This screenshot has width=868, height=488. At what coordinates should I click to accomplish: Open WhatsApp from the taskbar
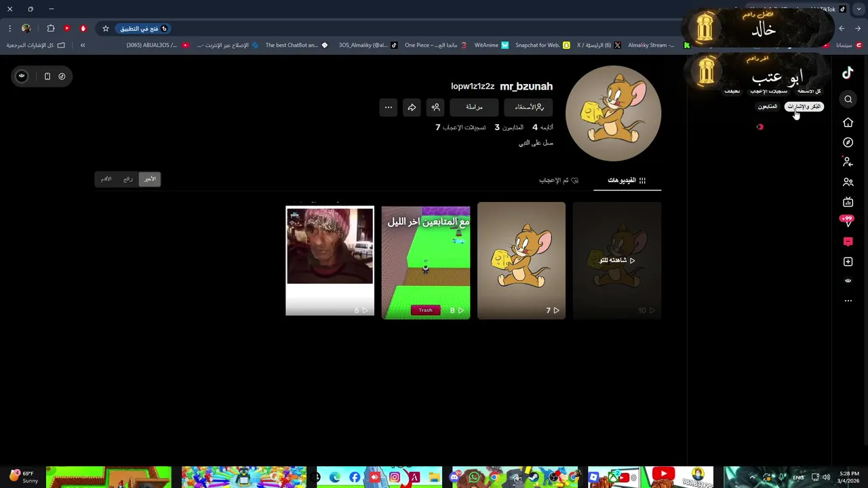point(474,477)
